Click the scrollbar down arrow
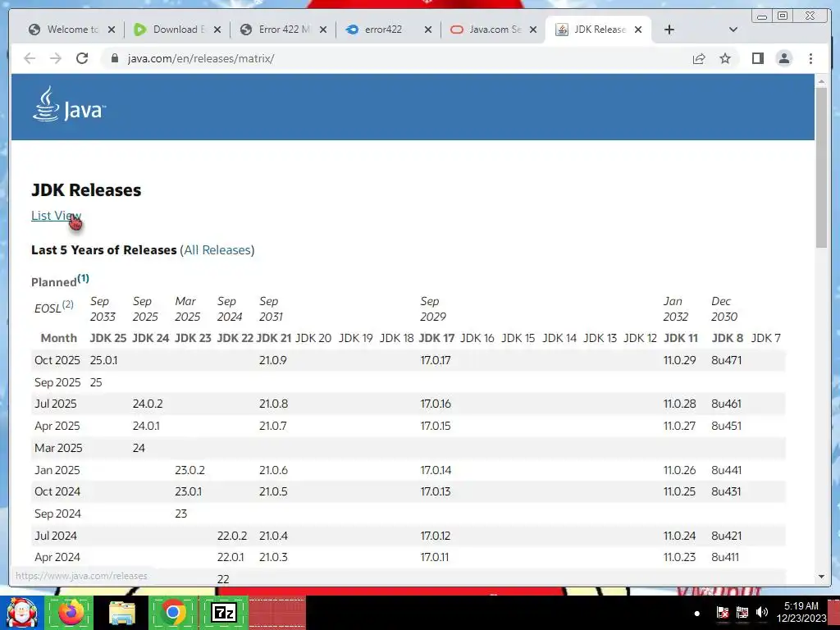The height and width of the screenshot is (630, 840). click(821, 577)
